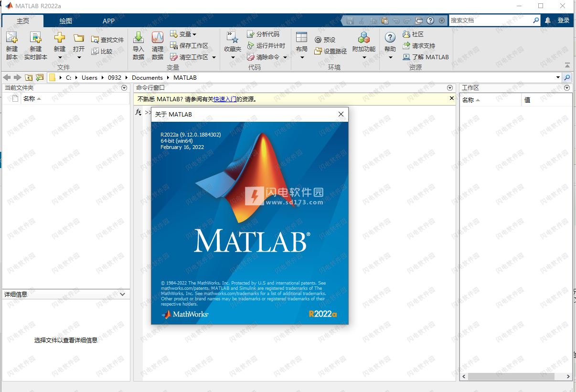Click Save Workspace (保存工作区)
This screenshot has width=576, height=392.
coord(189,45)
